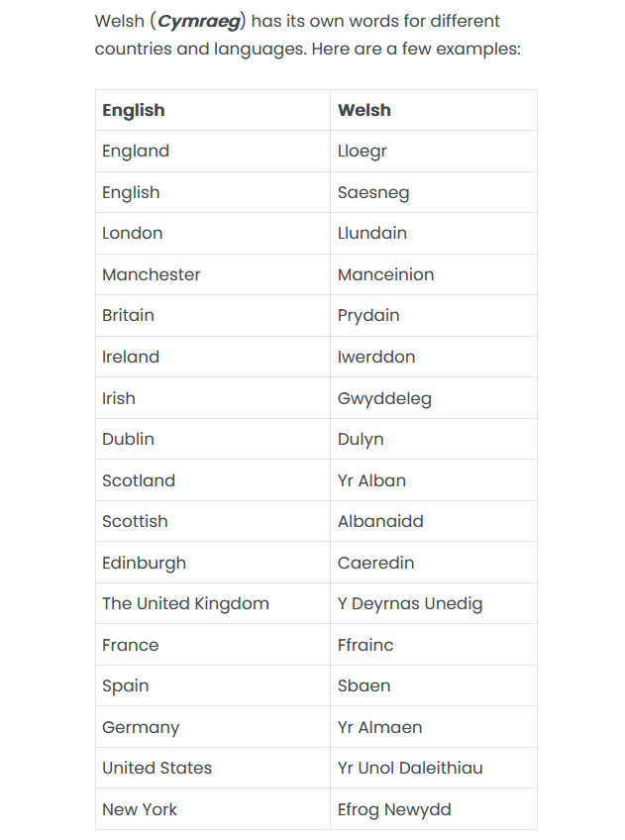Viewport: 625px width, 840px height.
Task: Click the Welsh word Lloegr
Action: click(x=363, y=152)
